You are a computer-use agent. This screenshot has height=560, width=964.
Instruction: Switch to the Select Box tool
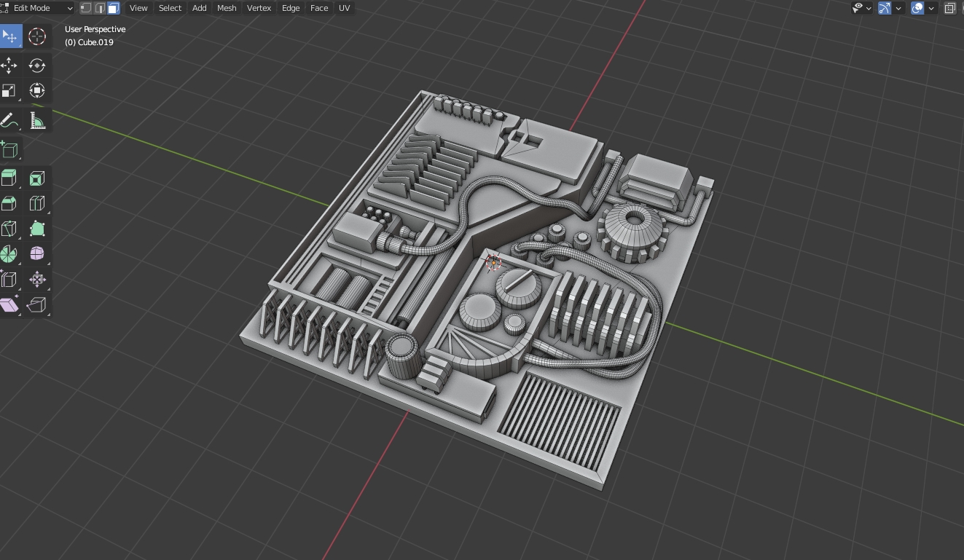click(10, 36)
